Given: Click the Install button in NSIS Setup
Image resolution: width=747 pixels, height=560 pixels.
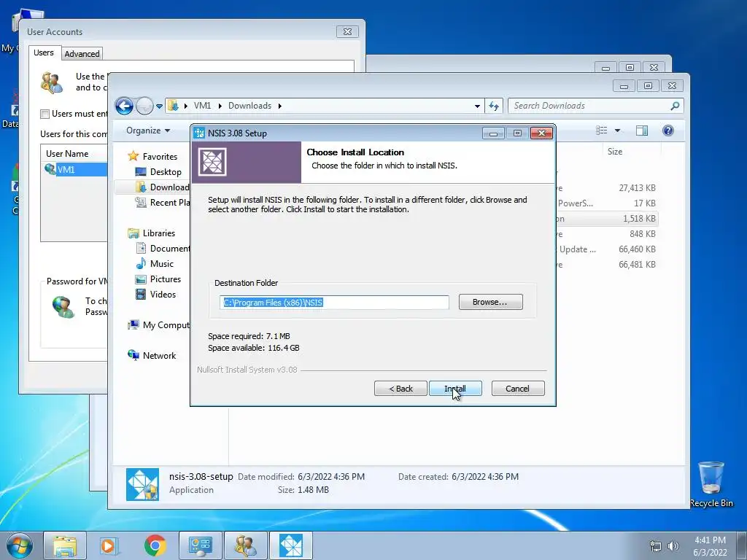Looking at the screenshot, I should coord(455,389).
